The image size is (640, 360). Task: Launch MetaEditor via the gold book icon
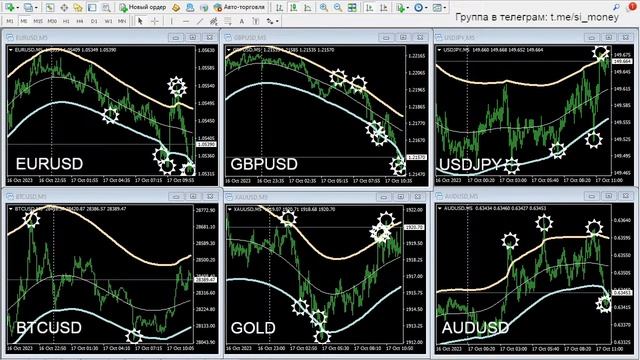(x=176, y=7)
